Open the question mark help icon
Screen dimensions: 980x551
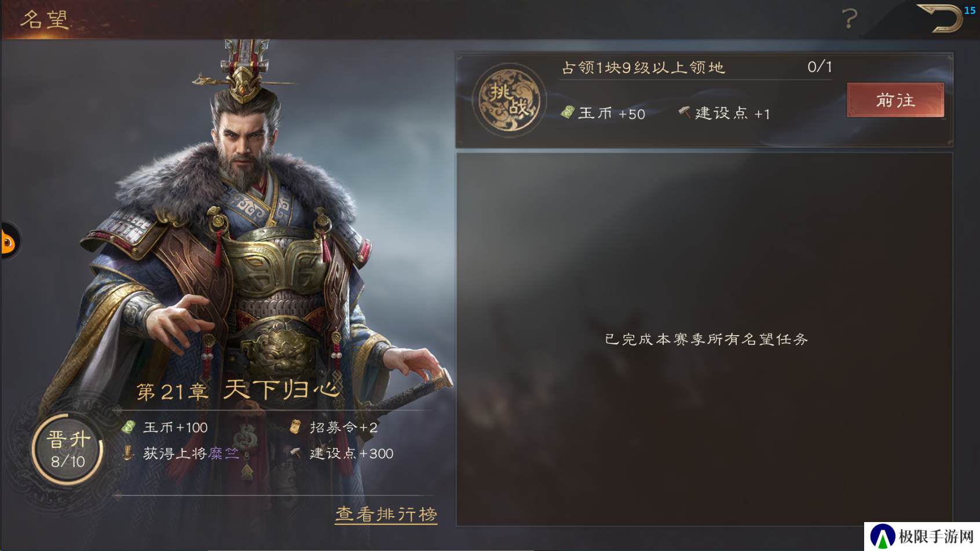849,19
